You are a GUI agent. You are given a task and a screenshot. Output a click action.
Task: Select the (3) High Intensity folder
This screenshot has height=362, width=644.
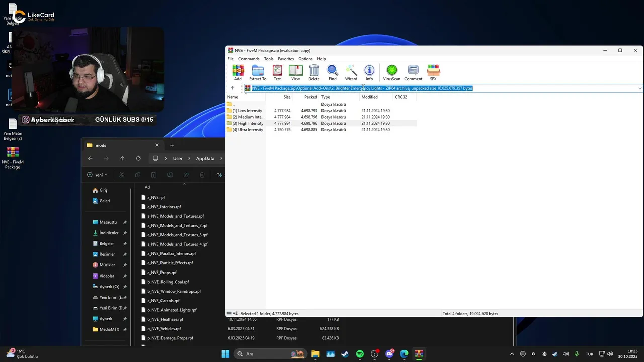click(321, 123)
